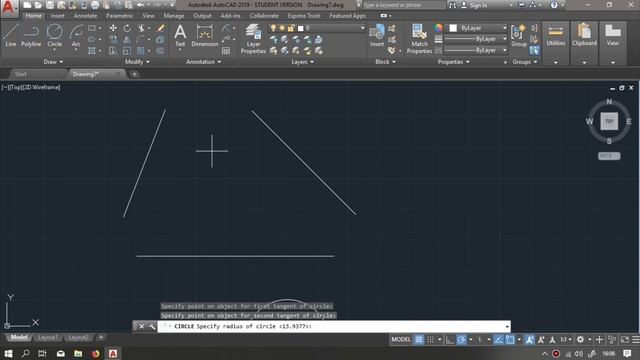Toggle 2D object snap in status bar
This screenshot has height=360, width=640.
tap(510, 340)
